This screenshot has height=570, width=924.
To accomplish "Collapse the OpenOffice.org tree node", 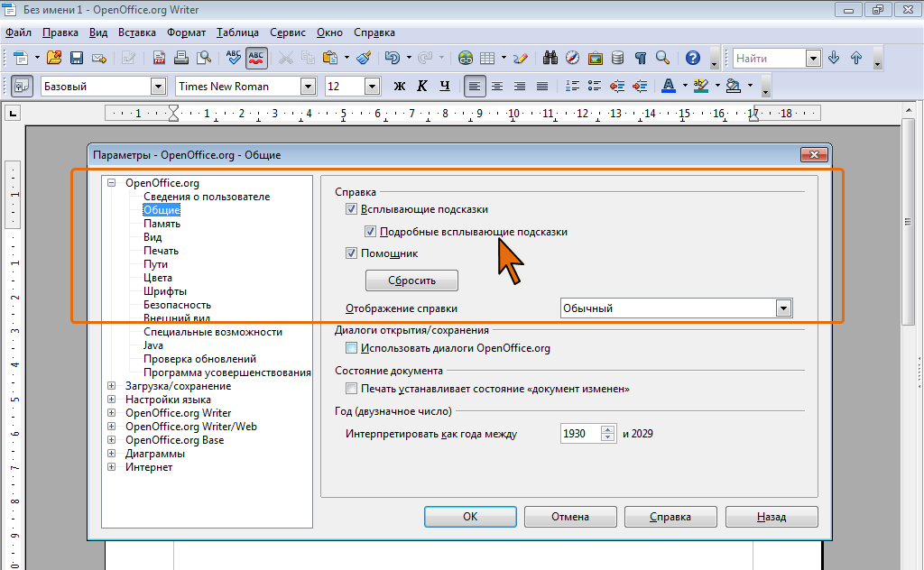I will [x=111, y=182].
